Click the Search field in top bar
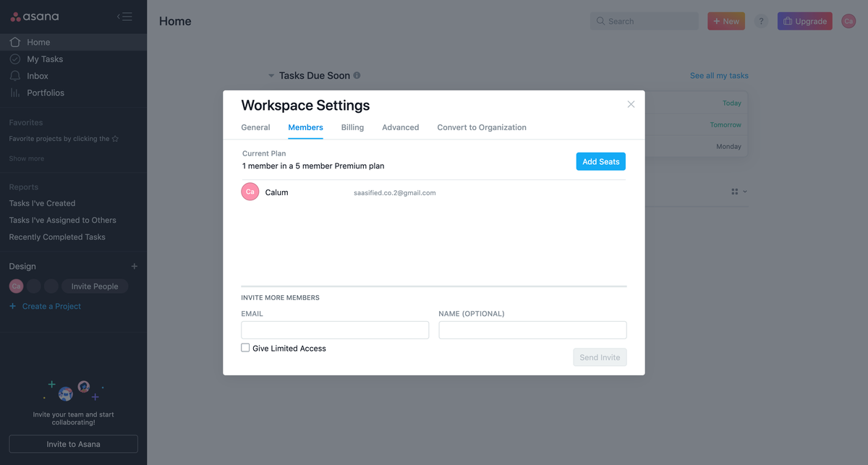The height and width of the screenshot is (465, 868). (644, 21)
